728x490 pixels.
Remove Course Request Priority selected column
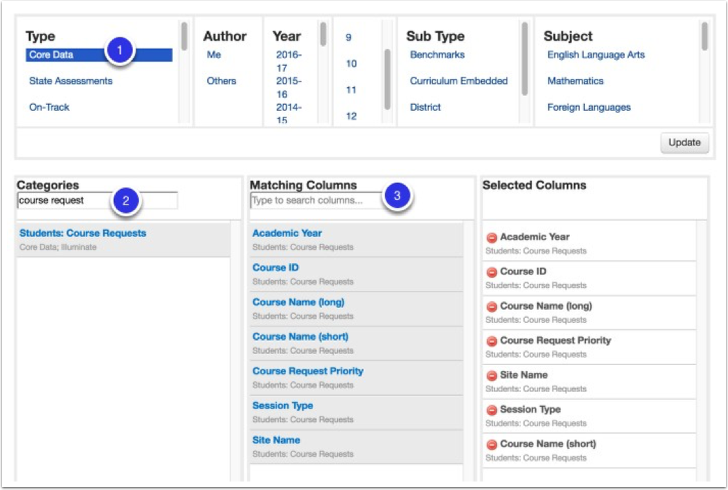point(492,341)
